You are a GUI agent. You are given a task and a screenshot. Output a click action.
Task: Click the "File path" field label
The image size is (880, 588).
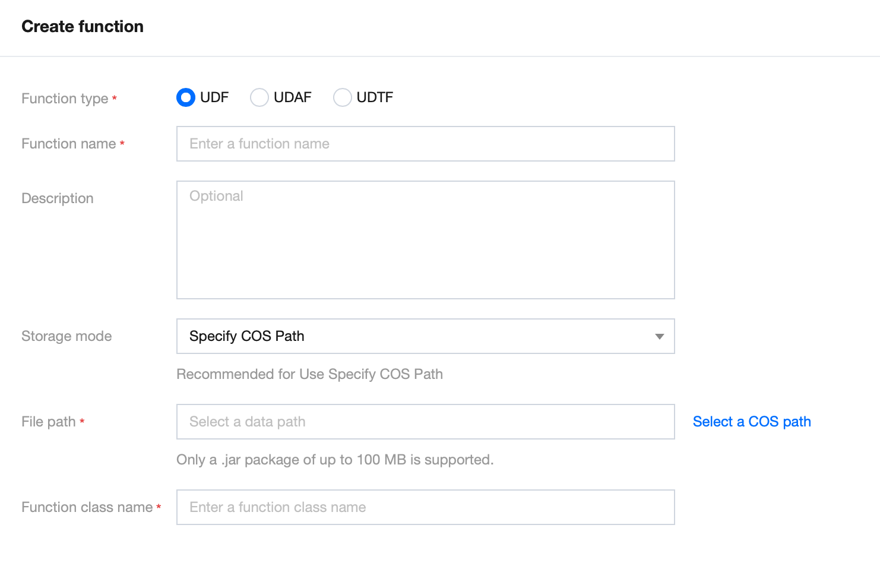click(x=49, y=422)
